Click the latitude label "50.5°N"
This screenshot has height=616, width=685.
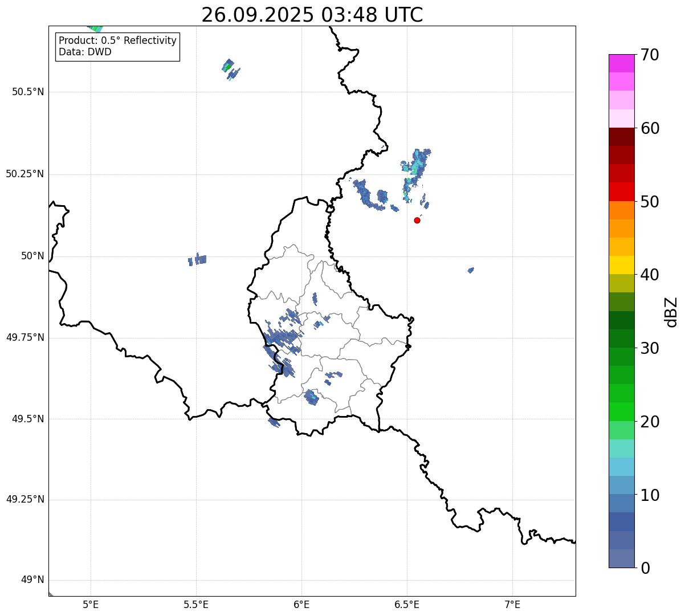click(28, 92)
